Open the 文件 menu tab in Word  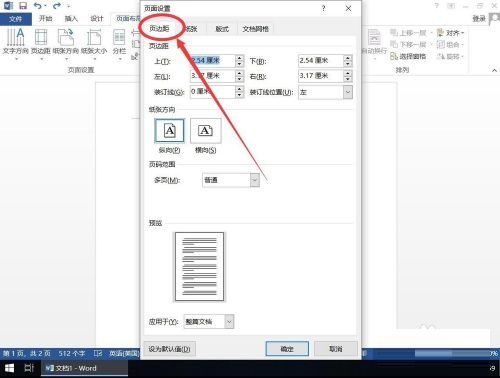(16, 19)
